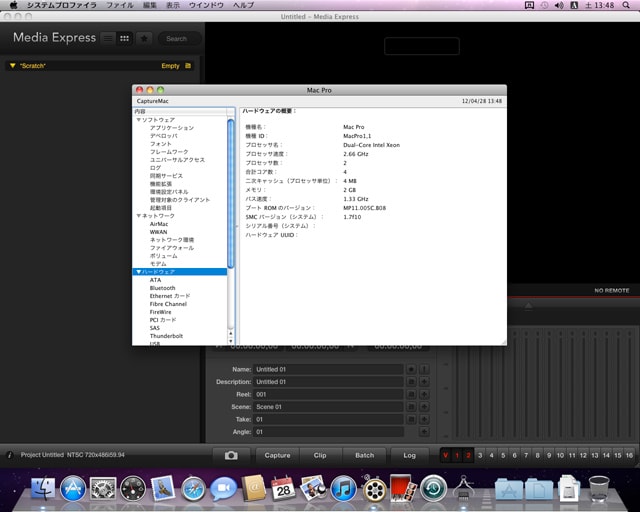
Task: Collapse the Scratch bin triangle
Action: point(13,66)
